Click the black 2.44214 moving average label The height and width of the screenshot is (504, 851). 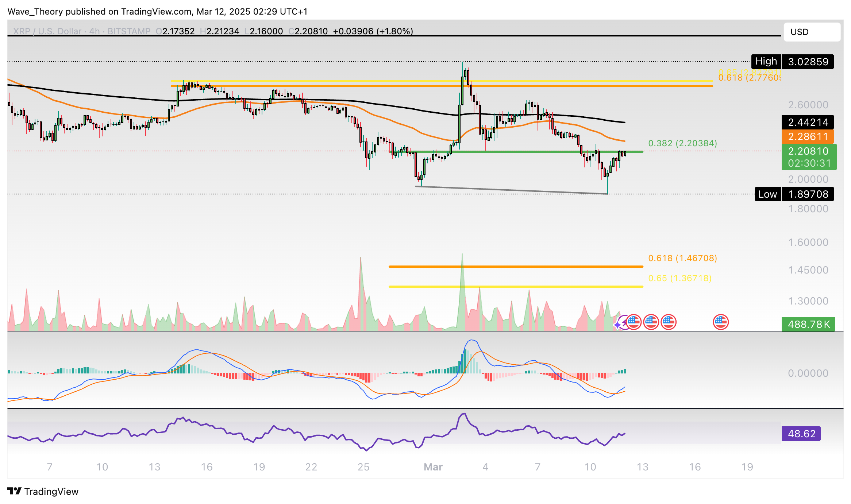(x=808, y=122)
